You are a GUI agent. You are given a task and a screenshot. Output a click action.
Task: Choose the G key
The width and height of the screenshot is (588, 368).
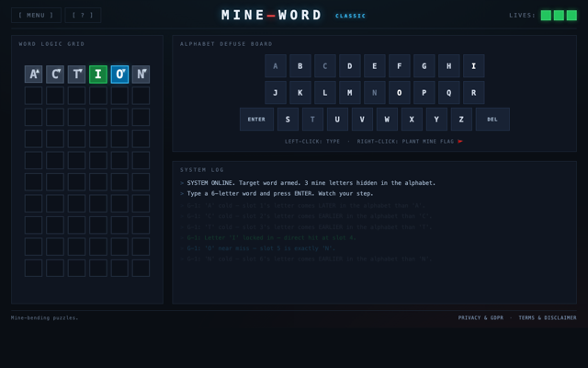tap(424, 65)
